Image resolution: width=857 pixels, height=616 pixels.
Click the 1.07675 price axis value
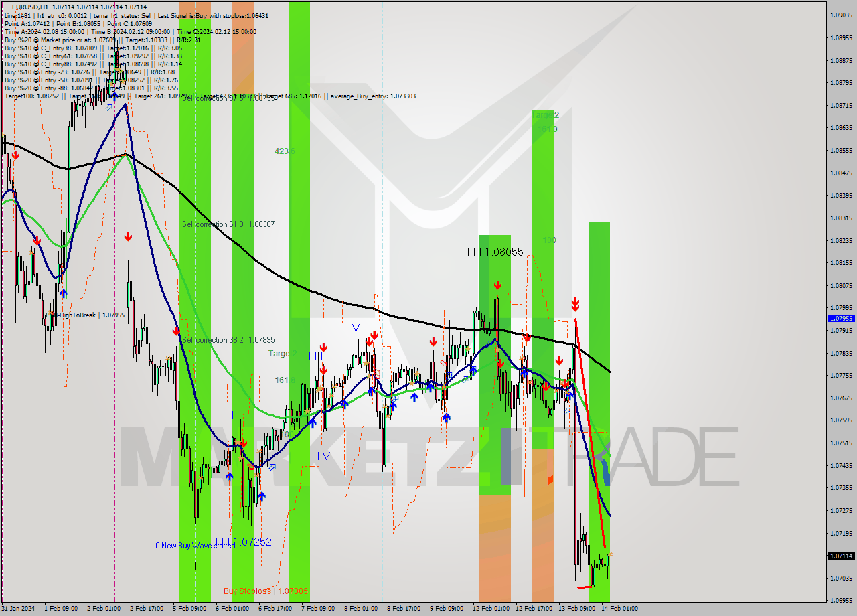[x=841, y=398]
